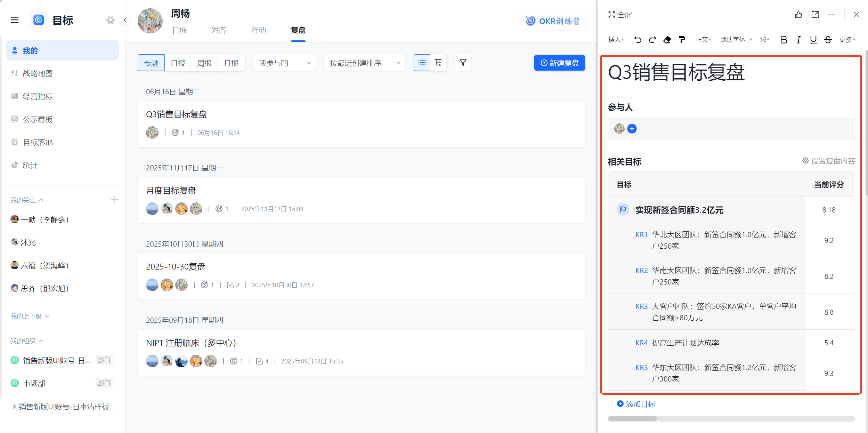Viewport: 868px width, 433px height.
Task: Open 沐光 in followed list
Action: [x=23, y=242]
